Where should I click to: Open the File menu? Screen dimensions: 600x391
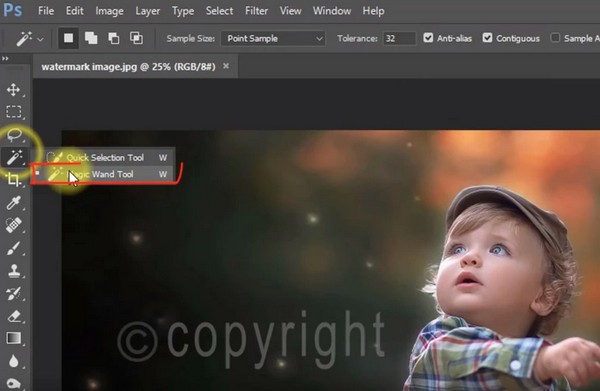click(46, 11)
